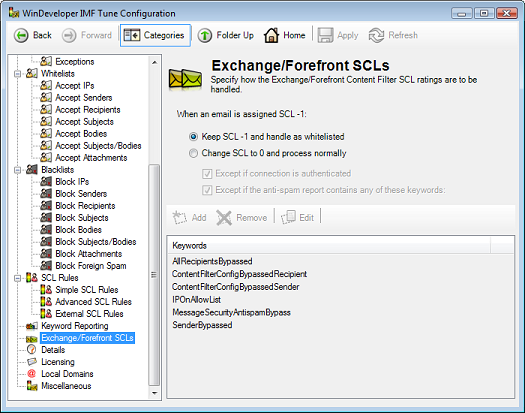This screenshot has width=525, height=413.
Task: Click the Apply floppy disk icon
Action: [x=325, y=35]
